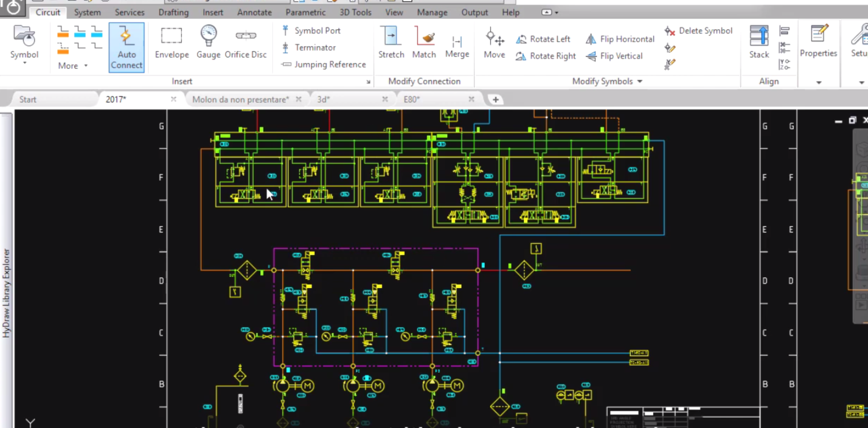Insert an Envelope with the ribbon tool

point(171,42)
